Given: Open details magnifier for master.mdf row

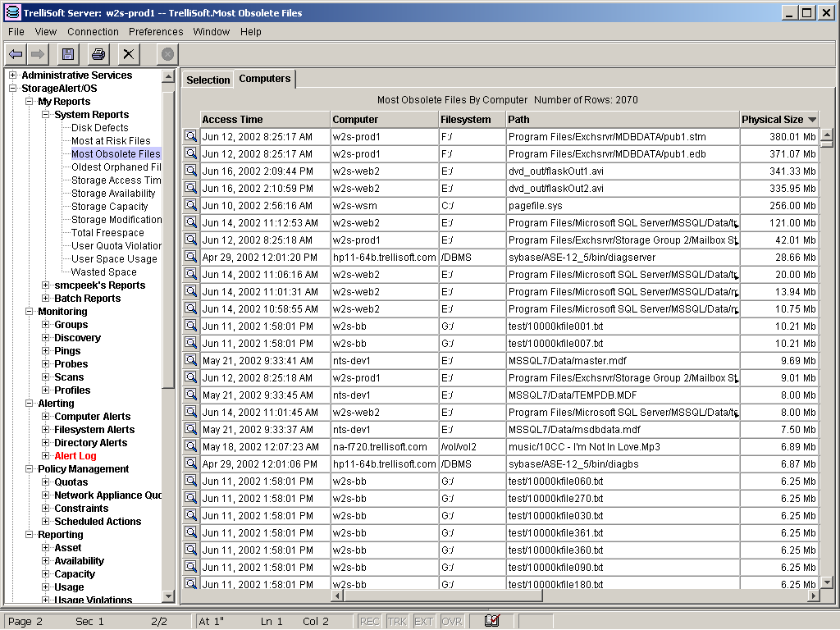Looking at the screenshot, I should pyautogui.click(x=190, y=360).
